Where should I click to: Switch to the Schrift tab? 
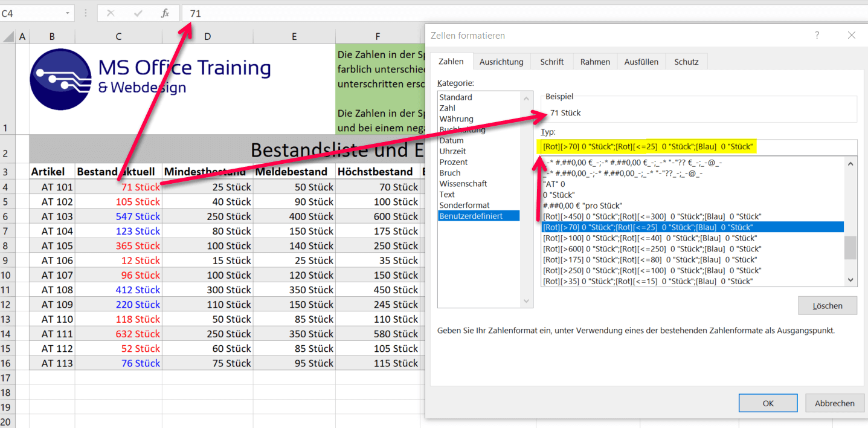point(552,62)
